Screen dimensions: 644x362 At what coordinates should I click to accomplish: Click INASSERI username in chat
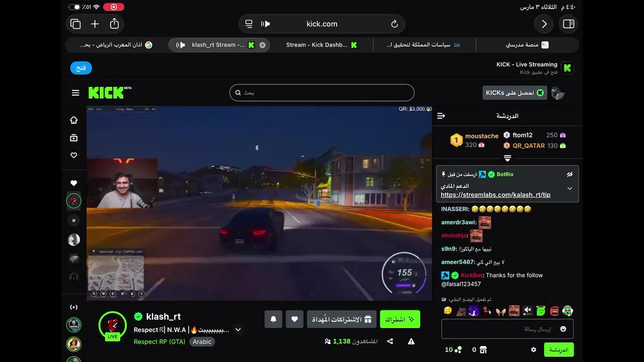click(x=455, y=209)
